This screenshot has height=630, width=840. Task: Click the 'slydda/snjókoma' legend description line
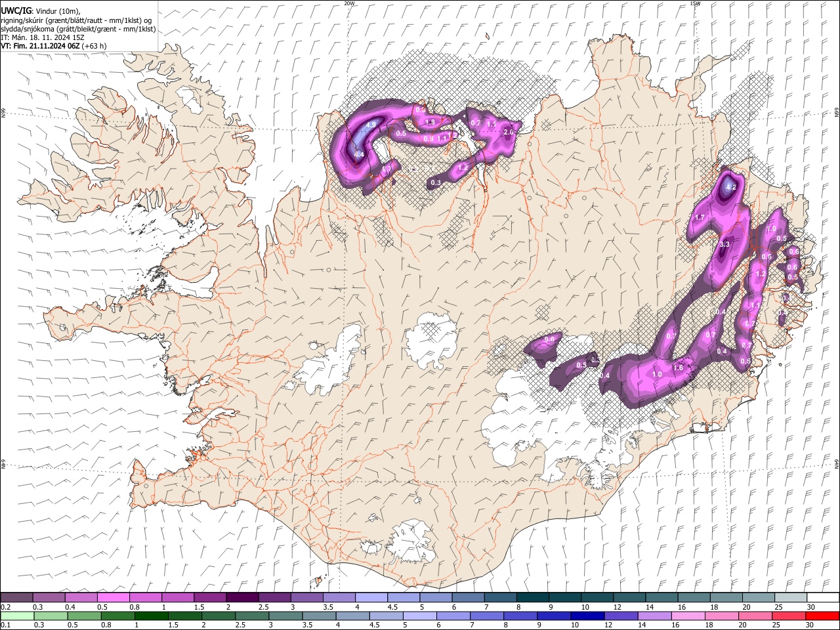coord(78,29)
